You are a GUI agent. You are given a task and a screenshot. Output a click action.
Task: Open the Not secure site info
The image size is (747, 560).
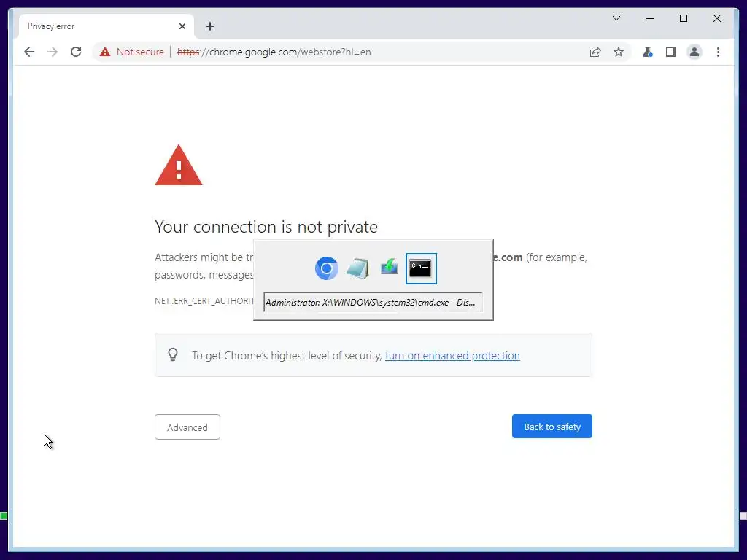(132, 52)
